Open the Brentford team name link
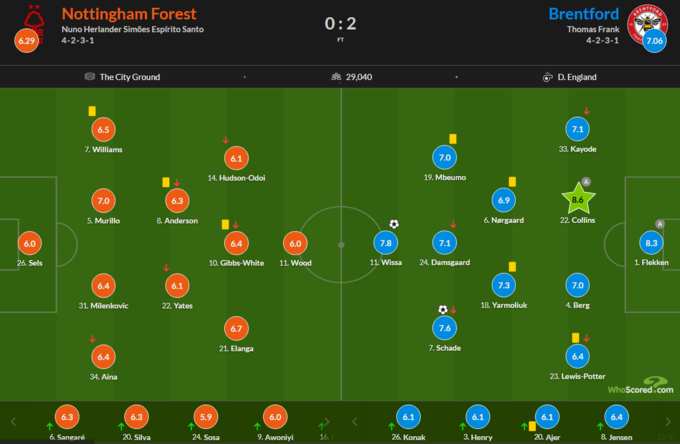The height and width of the screenshot is (444, 680). (582, 14)
